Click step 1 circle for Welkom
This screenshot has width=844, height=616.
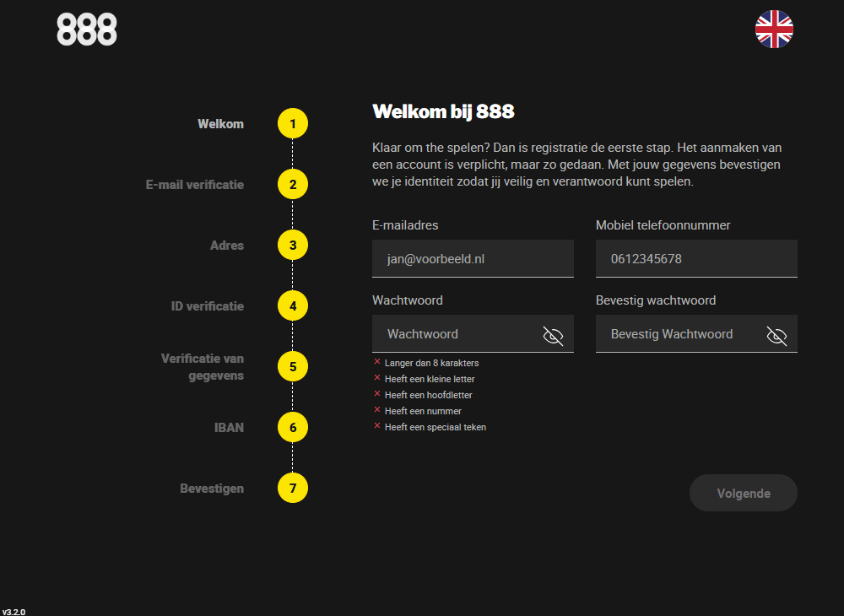pos(293,124)
